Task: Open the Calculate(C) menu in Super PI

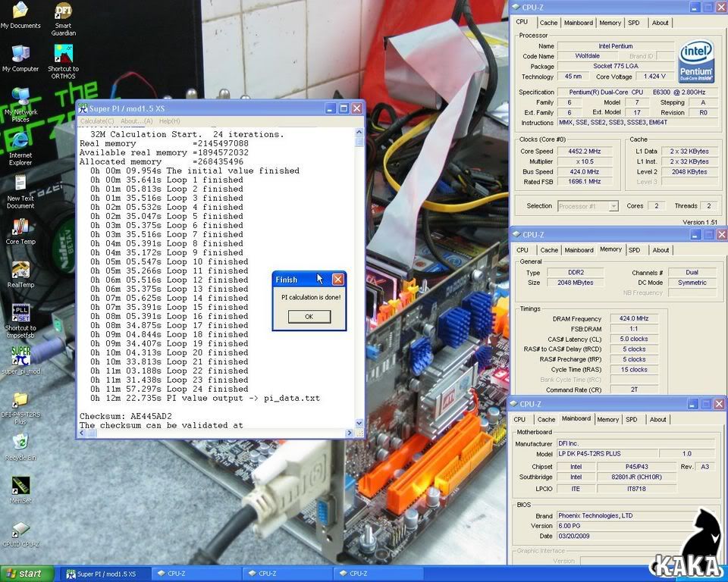Action: (x=96, y=121)
